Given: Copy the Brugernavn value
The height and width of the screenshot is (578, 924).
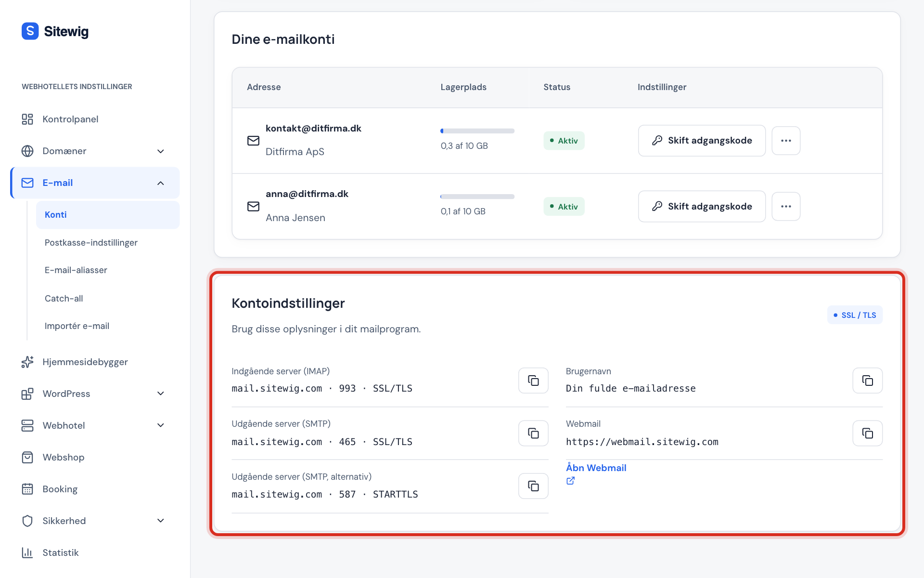Looking at the screenshot, I should tap(867, 381).
